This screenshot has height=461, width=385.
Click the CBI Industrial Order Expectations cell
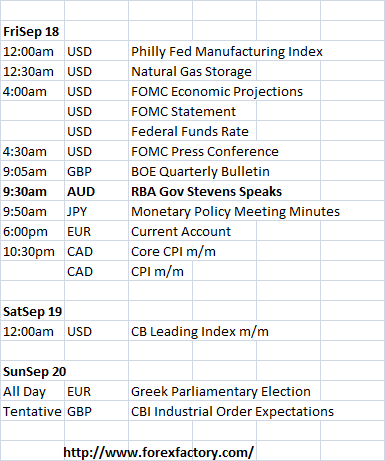click(232, 412)
